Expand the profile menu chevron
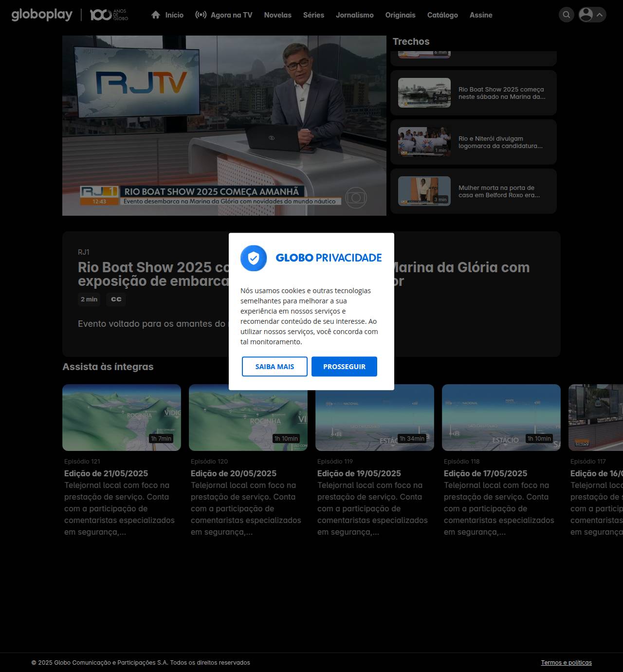This screenshot has width=623, height=672. click(600, 15)
